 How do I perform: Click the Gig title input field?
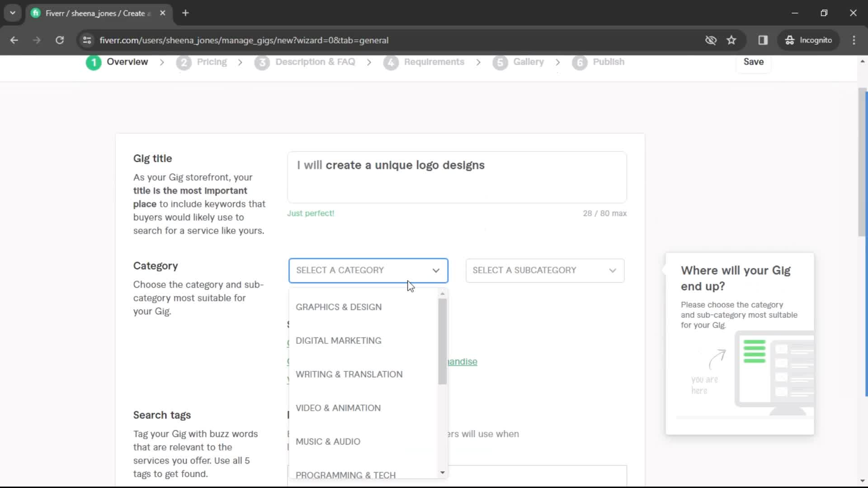457,176
